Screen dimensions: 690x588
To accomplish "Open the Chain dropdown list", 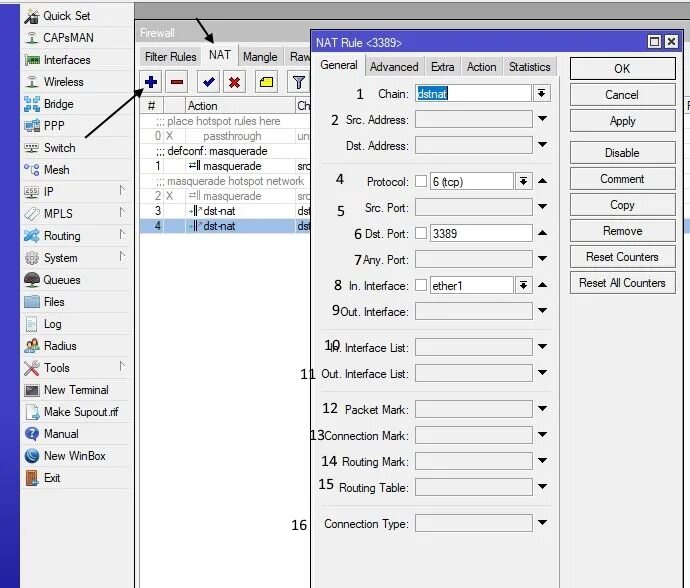I will point(542,93).
